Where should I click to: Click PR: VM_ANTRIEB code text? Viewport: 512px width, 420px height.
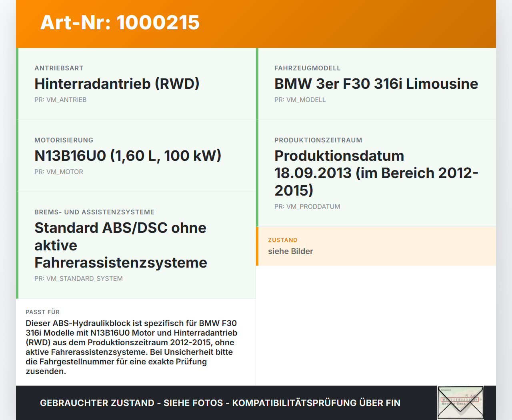60,100
